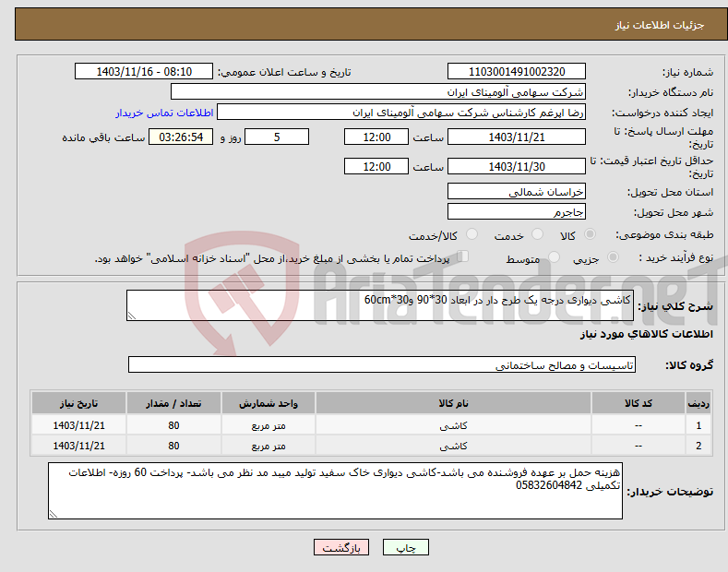Click the کد کالا column header
This screenshot has width=728, height=572.
(x=638, y=403)
